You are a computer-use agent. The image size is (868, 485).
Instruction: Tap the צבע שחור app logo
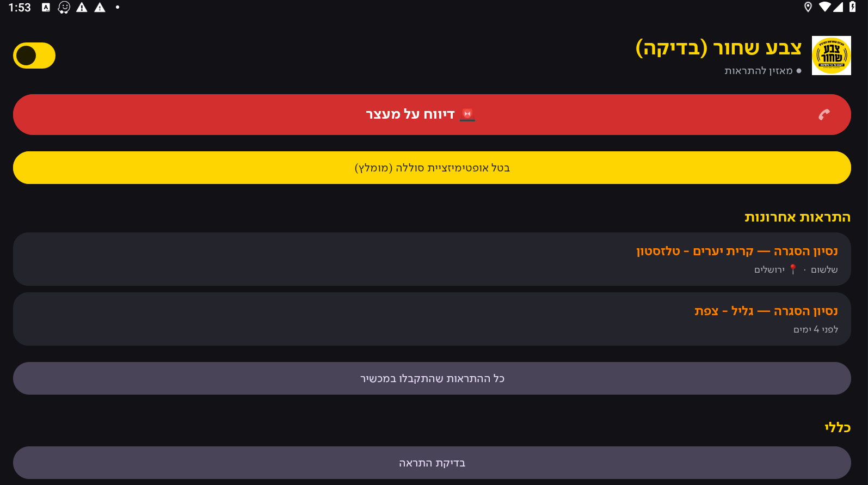831,56
